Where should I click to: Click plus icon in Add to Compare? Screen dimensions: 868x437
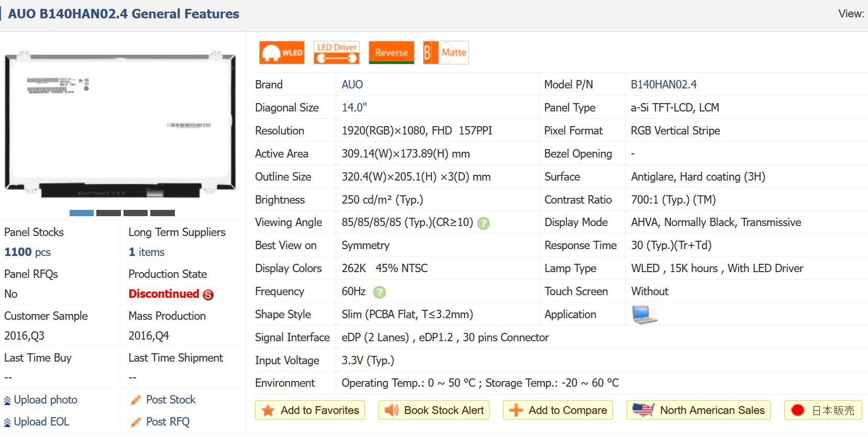516,410
